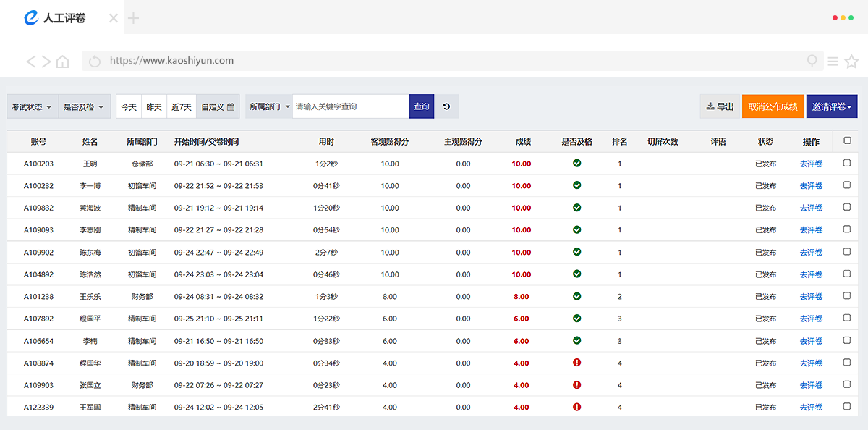Click the green pass icon in 李楠's row
This screenshot has height=430, width=868.
coord(576,340)
